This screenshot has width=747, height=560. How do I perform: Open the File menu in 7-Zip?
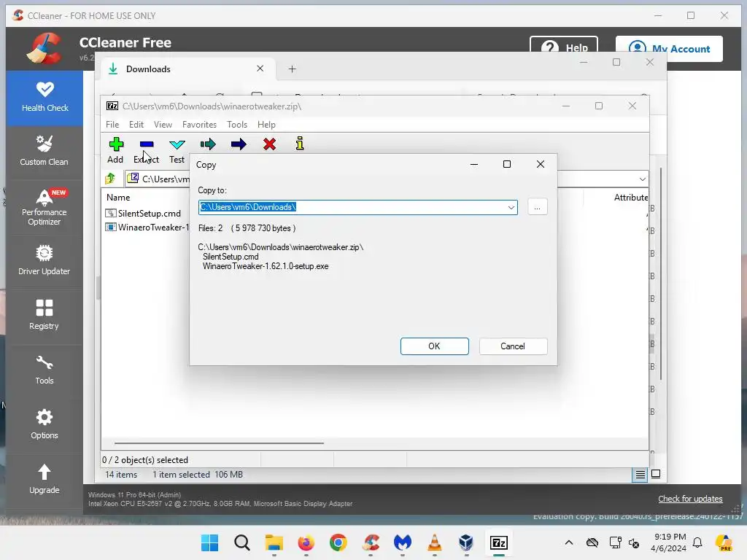[x=112, y=124]
